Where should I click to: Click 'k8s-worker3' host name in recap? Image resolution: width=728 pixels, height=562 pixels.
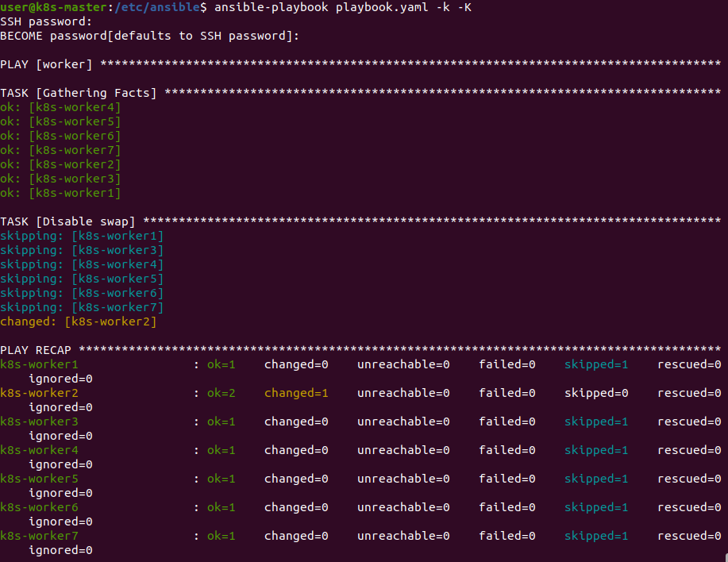tap(39, 421)
